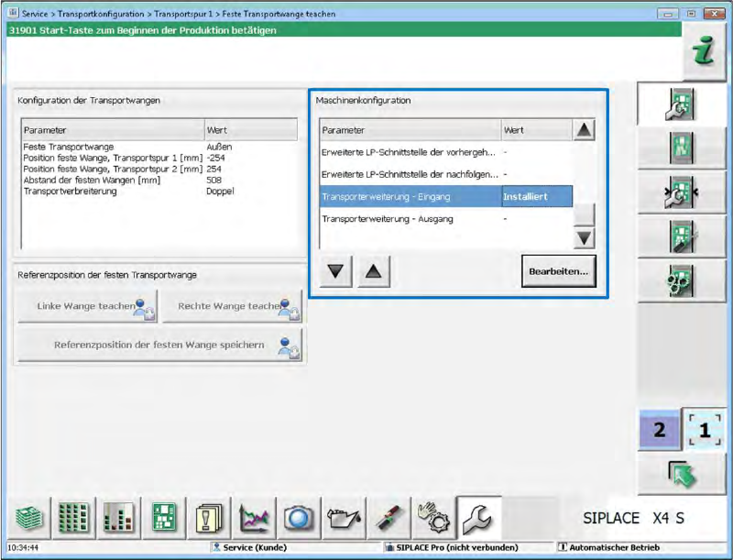Select row Erweiterte LP-Schnittstelle der vorhergeh...
Viewport: 733px width, 560px height.
point(446,152)
